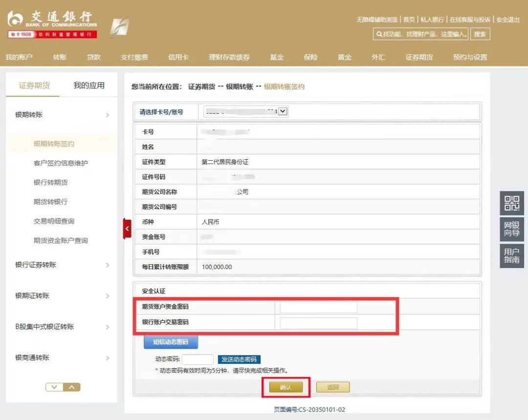Expand the 银行证券转账 sidebar section
Viewport: 528px width, 420px height.
click(61, 265)
